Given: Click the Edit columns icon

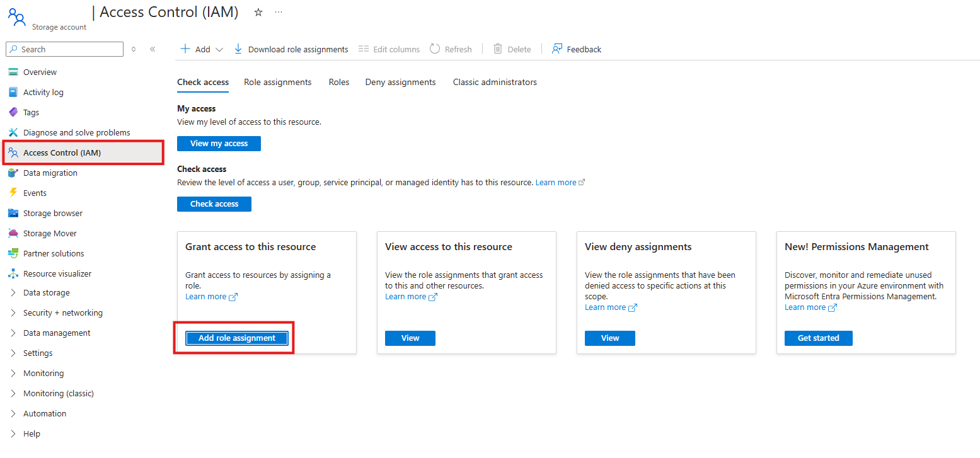Looking at the screenshot, I should tap(364, 49).
